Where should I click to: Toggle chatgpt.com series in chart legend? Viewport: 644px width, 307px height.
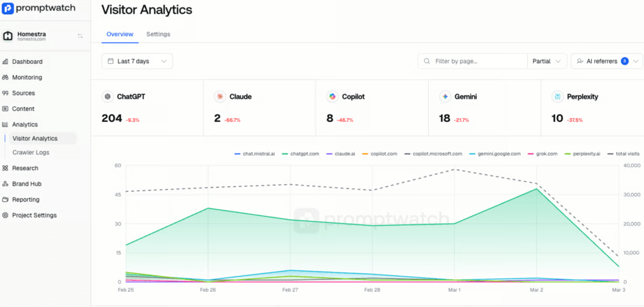click(x=301, y=154)
